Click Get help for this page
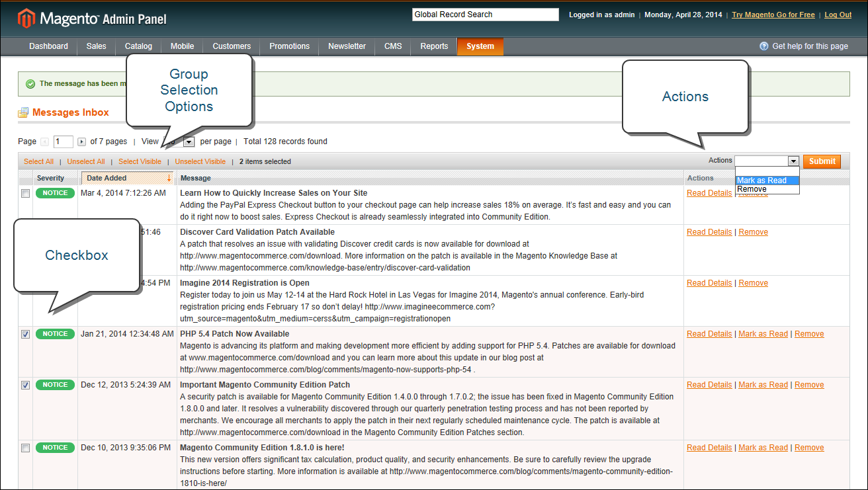Image resolution: width=868 pixels, height=490 pixels. coord(810,46)
